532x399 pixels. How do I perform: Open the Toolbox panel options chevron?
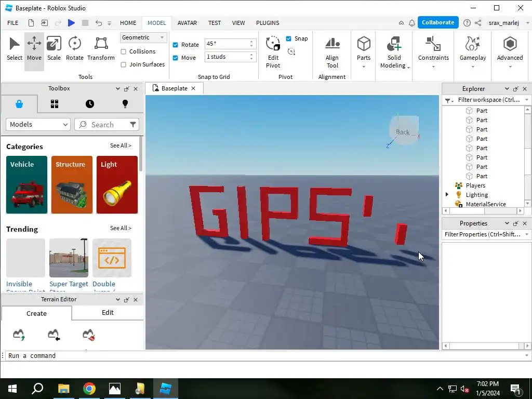(118, 88)
